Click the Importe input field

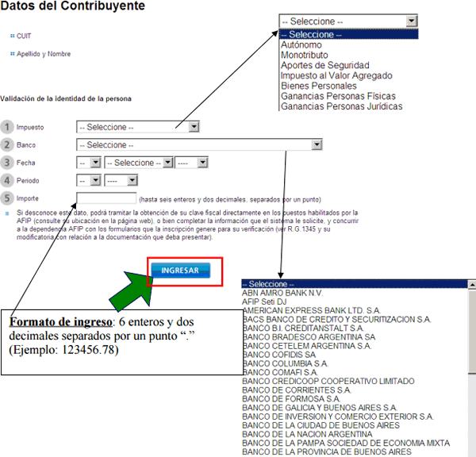[106, 198]
